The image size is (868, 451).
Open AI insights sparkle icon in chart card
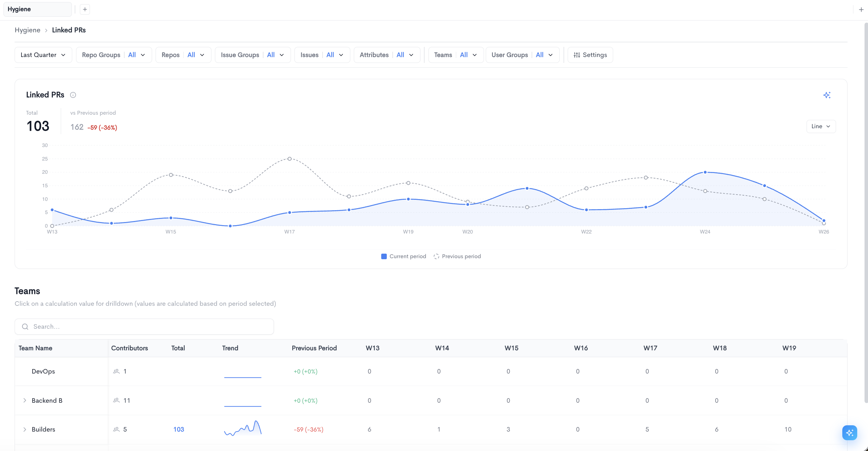pyautogui.click(x=827, y=95)
